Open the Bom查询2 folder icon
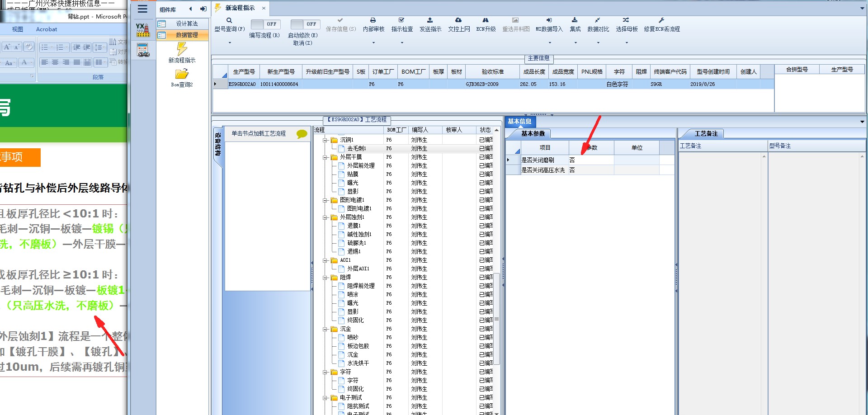This screenshot has height=415, width=868. click(182, 74)
